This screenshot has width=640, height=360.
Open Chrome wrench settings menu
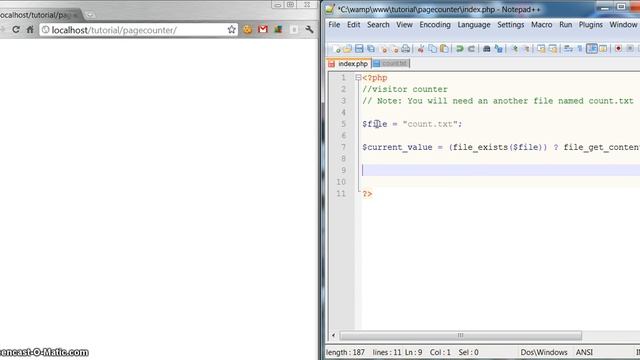point(309,29)
